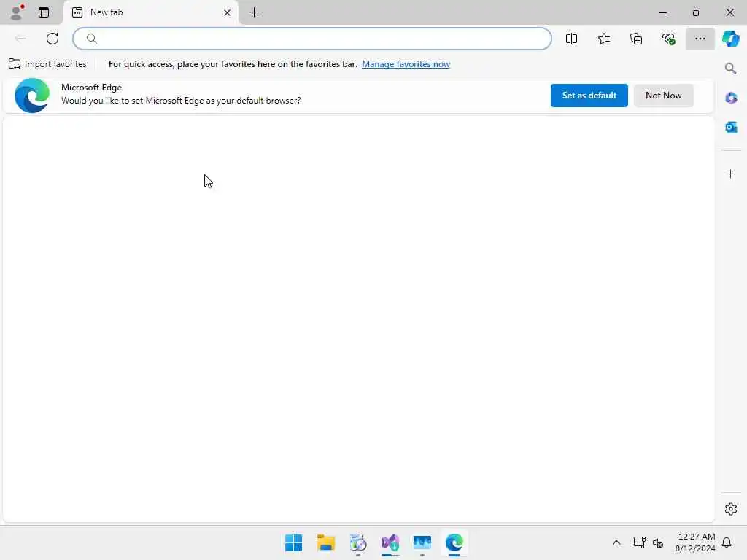The width and height of the screenshot is (747, 560).
Task: Open the Copilot icon in the toolbar
Action: pyautogui.click(x=730, y=39)
